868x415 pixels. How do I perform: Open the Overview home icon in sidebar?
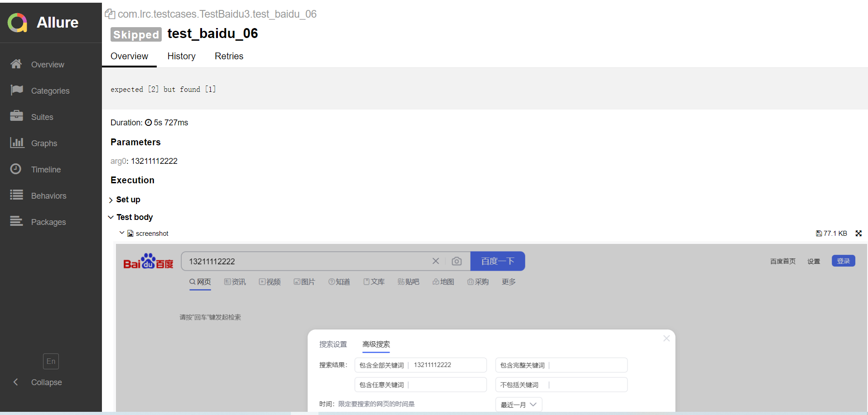click(16, 64)
